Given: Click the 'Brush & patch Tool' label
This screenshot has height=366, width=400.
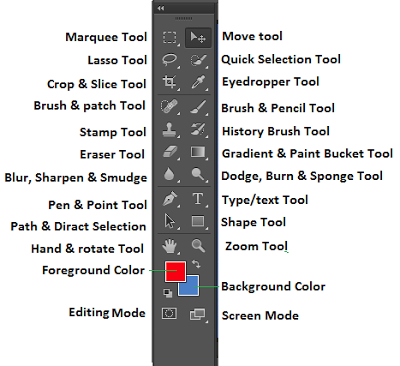Looking at the screenshot, I should 89,106.
